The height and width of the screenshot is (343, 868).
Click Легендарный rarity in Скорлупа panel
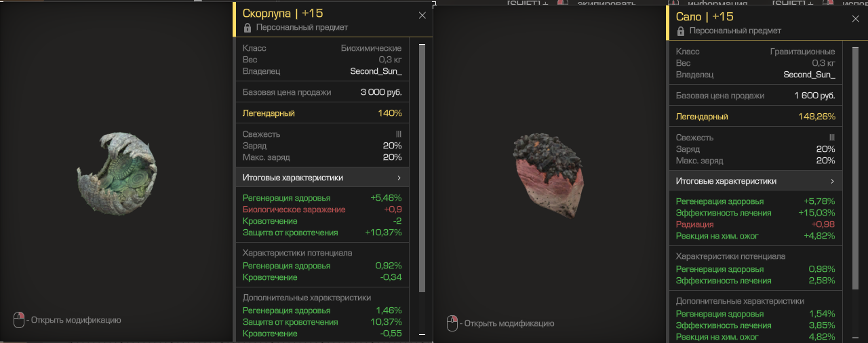[269, 113]
